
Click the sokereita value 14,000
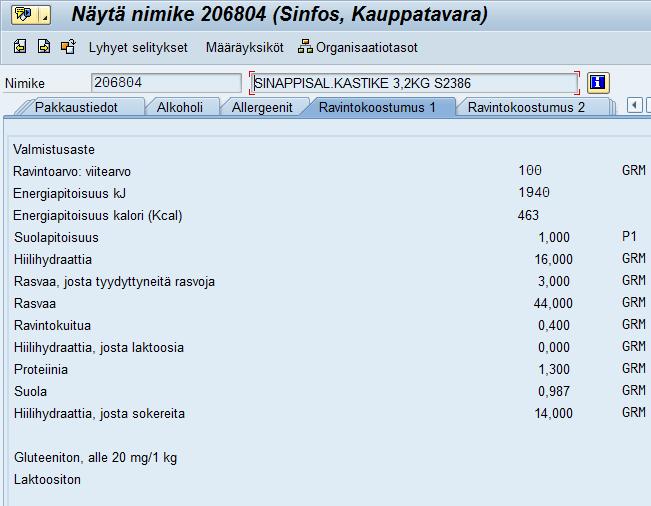(553, 413)
